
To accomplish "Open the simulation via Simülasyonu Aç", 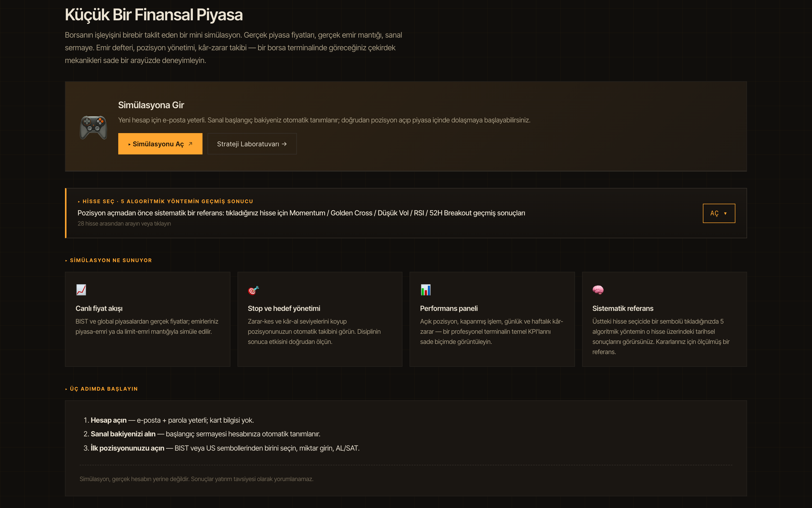I will tap(160, 144).
